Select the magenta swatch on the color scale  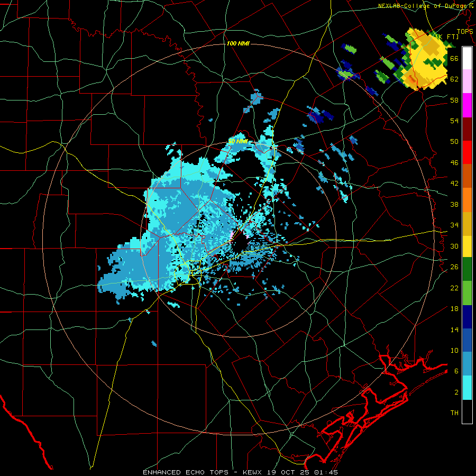467,105
